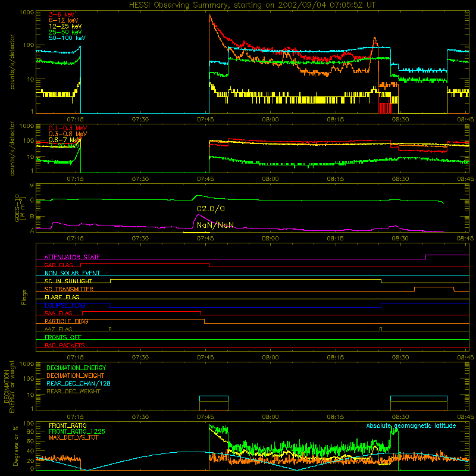Click the 0.3-0.8 MeV legend label
The height and width of the screenshot is (476, 476).
tap(68, 134)
